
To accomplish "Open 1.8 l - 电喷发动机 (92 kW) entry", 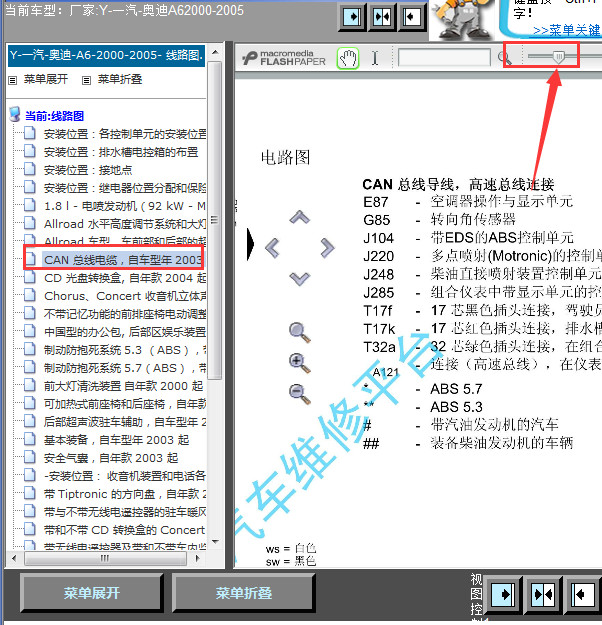I will [x=125, y=206].
